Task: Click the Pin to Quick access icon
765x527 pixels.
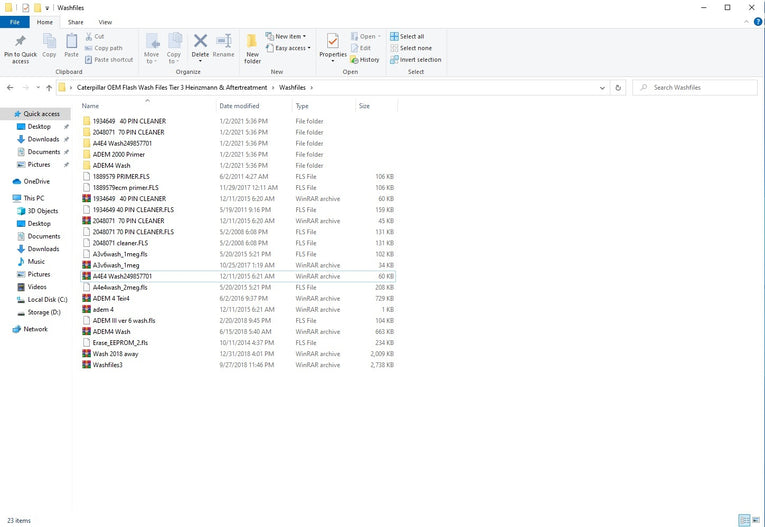Action: click(20, 46)
